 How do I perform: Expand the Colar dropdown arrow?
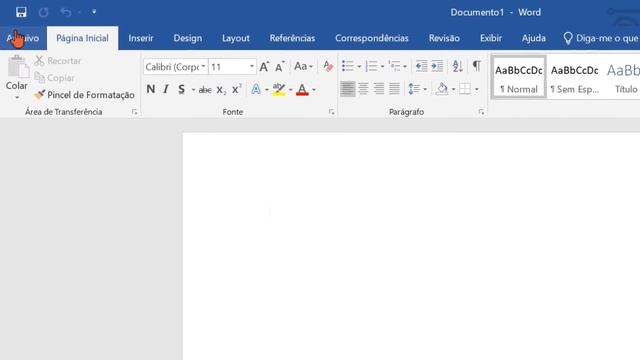(17, 97)
